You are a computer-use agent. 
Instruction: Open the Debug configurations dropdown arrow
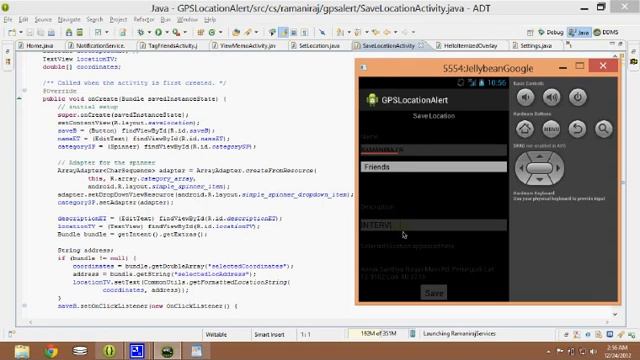point(149,32)
